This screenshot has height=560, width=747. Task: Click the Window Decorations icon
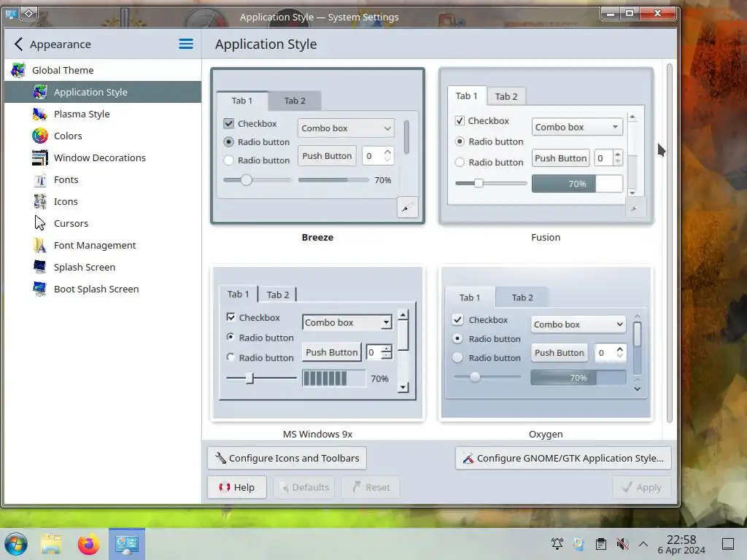tap(40, 157)
